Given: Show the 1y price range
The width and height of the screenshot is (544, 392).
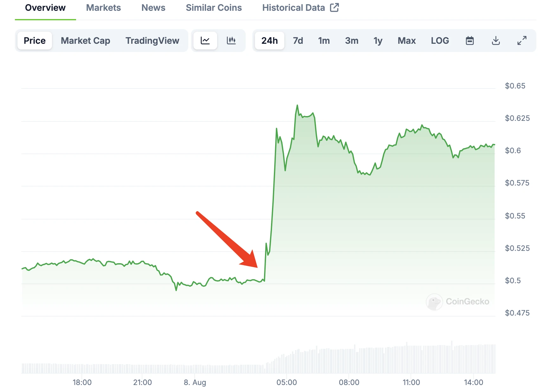Looking at the screenshot, I should [x=378, y=41].
